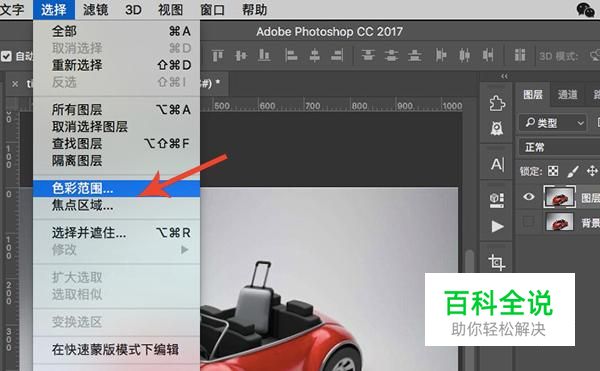Screen dimensions: 600x371
Task: Distribute right edges icon
Action: coord(488,56)
